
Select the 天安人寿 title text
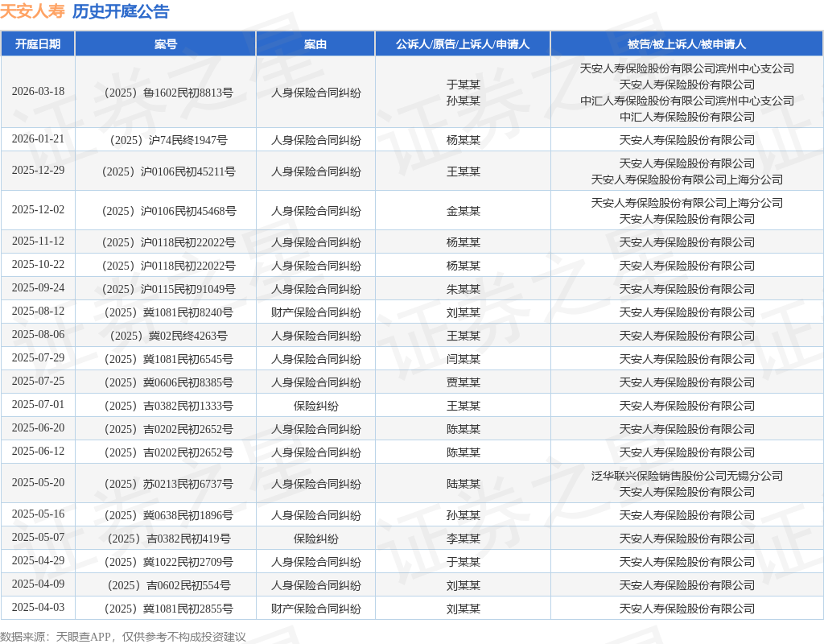click(x=32, y=11)
